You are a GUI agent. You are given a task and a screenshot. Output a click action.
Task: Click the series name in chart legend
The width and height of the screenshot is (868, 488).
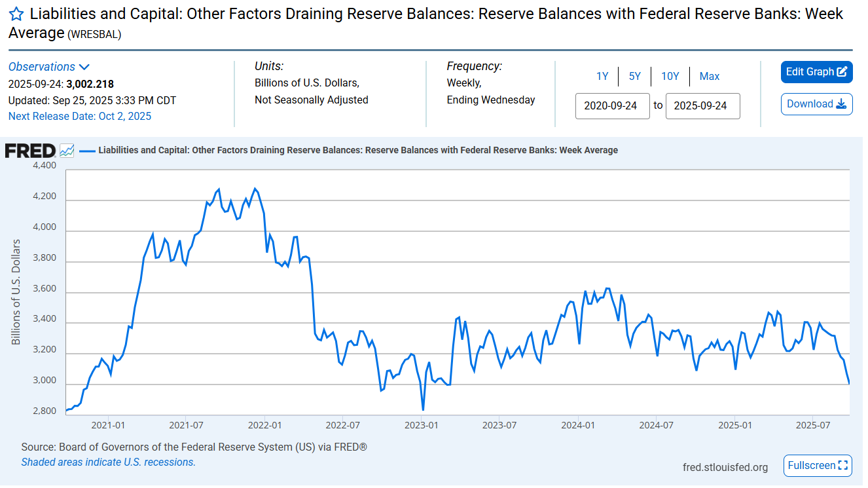pos(357,151)
